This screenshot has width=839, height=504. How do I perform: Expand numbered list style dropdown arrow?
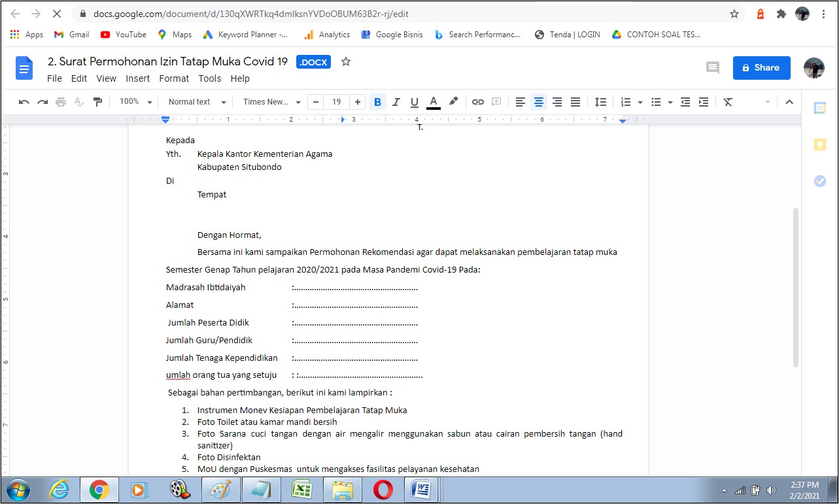pos(640,103)
